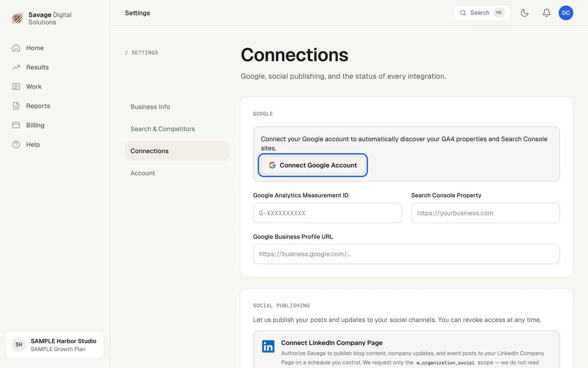Focus the Google Business Profile URL field

point(406,254)
